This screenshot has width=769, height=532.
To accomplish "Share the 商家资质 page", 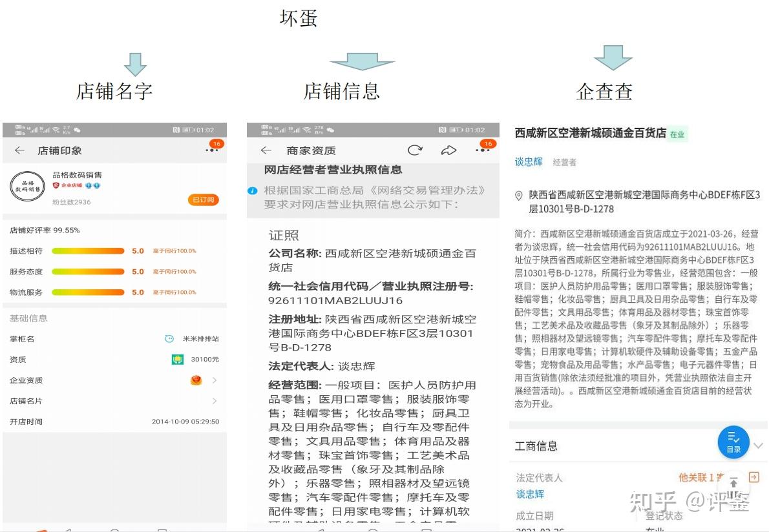I will pyautogui.click(x=448, y=150).
